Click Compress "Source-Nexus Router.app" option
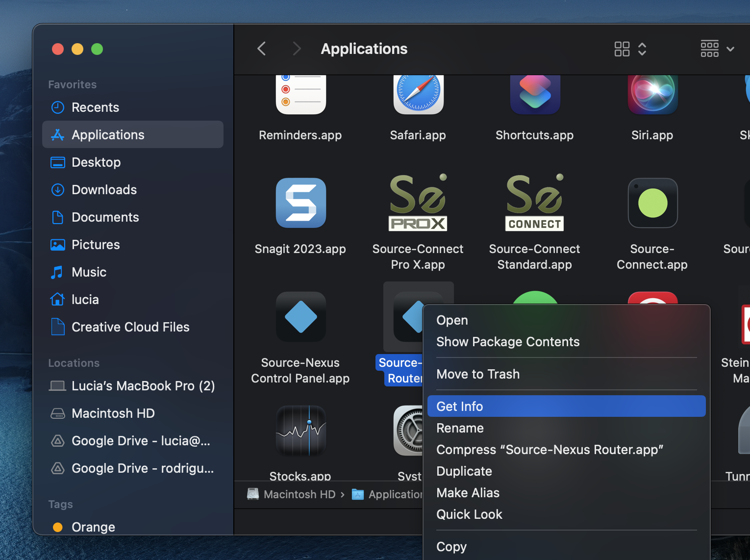Image resolution: width=750 pixels, height=560 pixels. (550, 450)
